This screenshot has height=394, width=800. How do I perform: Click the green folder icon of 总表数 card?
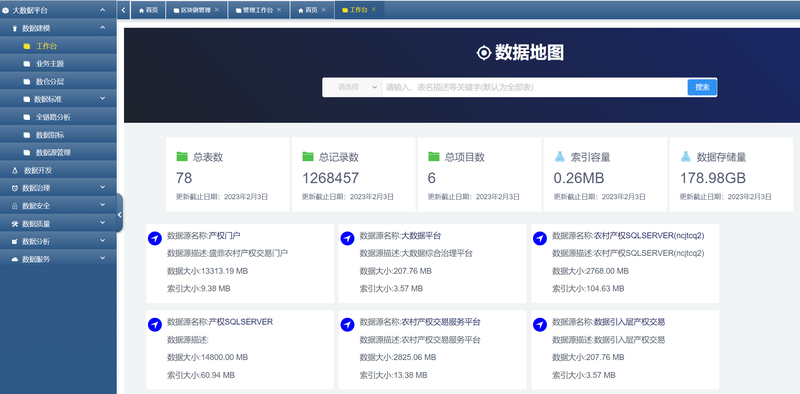coord(182,156)
